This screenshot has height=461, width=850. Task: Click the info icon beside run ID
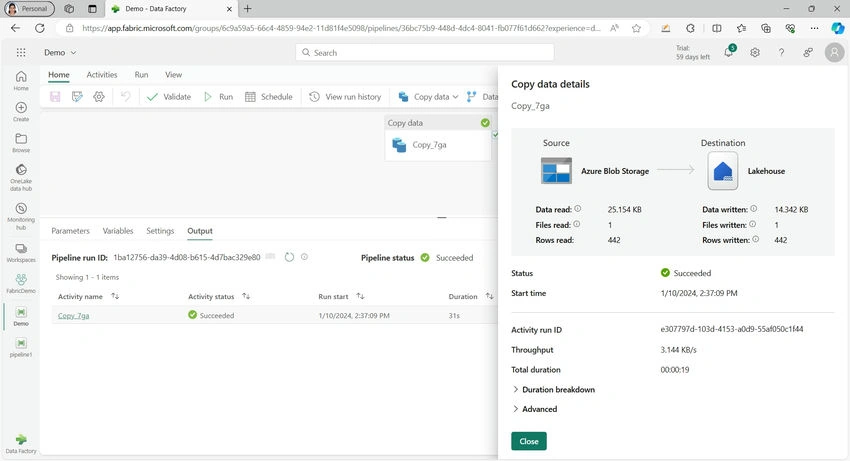(305, 257)
